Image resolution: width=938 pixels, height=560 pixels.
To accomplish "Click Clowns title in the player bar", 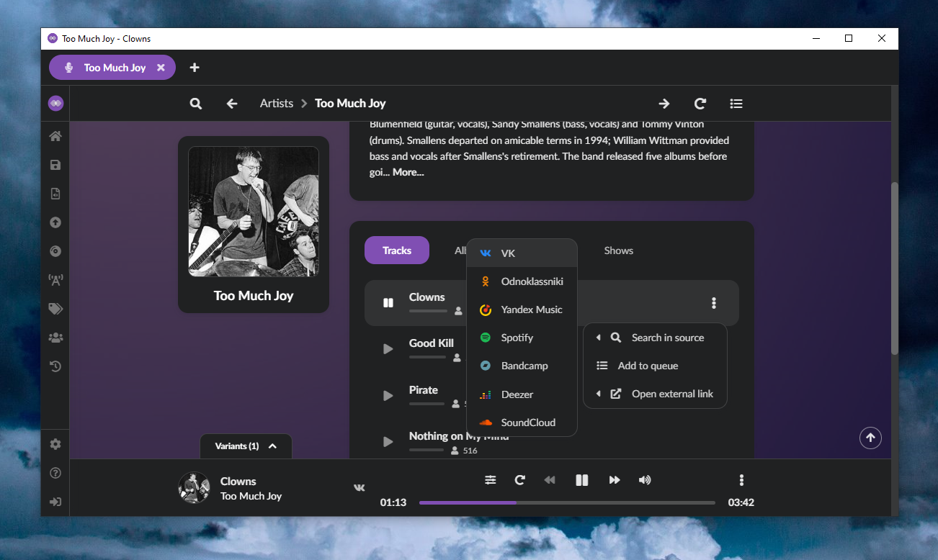I will pos(238,482).
